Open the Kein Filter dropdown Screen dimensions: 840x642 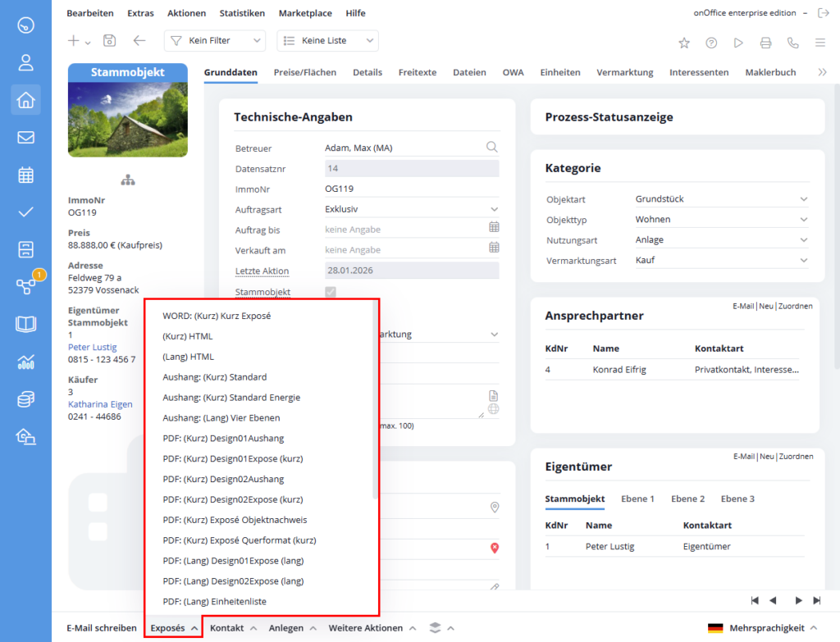coord(215,41)
